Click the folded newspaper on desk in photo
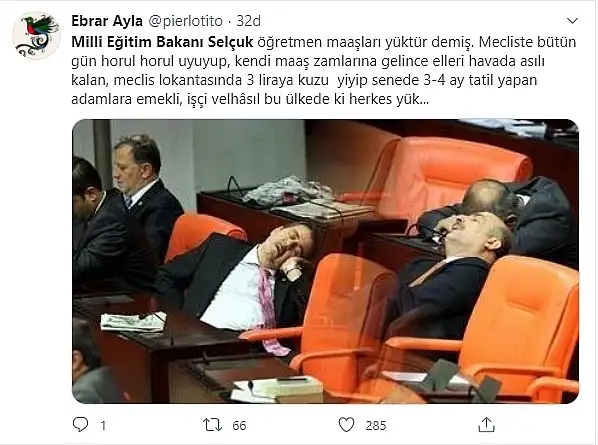This screenshot has width=598, height=445. coord(133,321)
